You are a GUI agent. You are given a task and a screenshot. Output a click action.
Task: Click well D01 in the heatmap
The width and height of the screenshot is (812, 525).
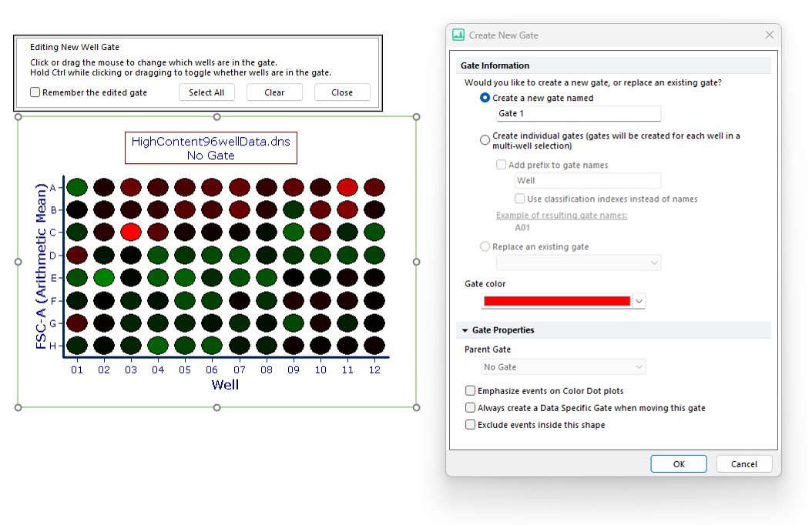point(77,255)
